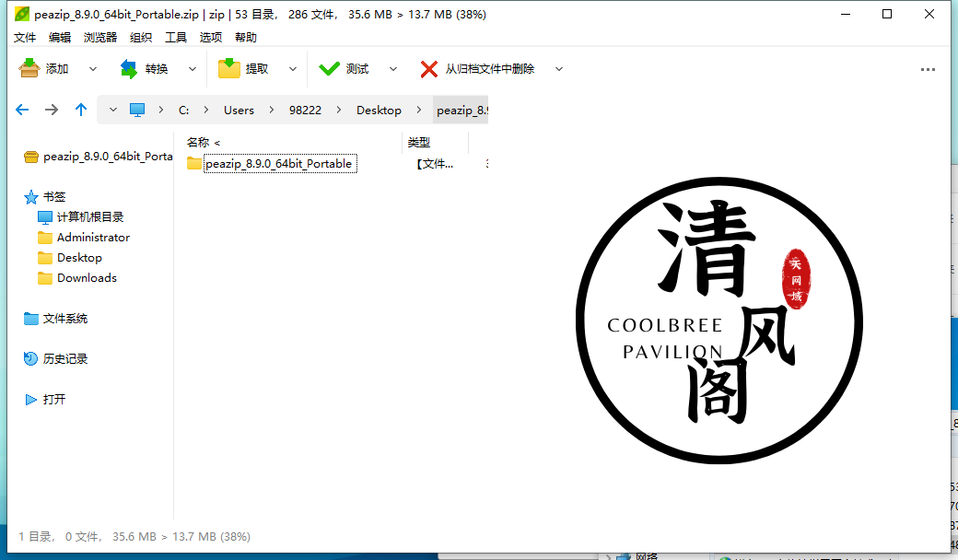
Task: Go back with the left arrow
Action: click(x=22, y=110)
